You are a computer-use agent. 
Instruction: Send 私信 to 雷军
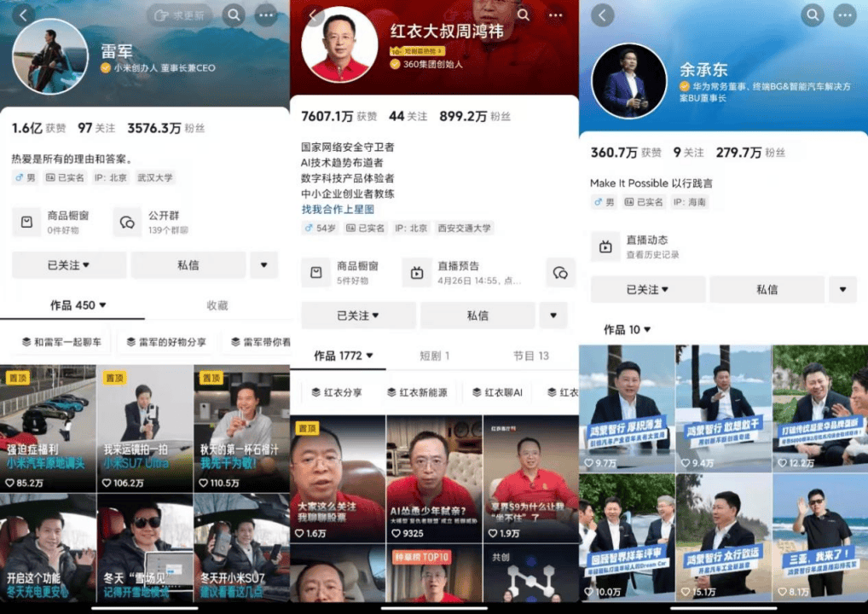tap(188, 265)
